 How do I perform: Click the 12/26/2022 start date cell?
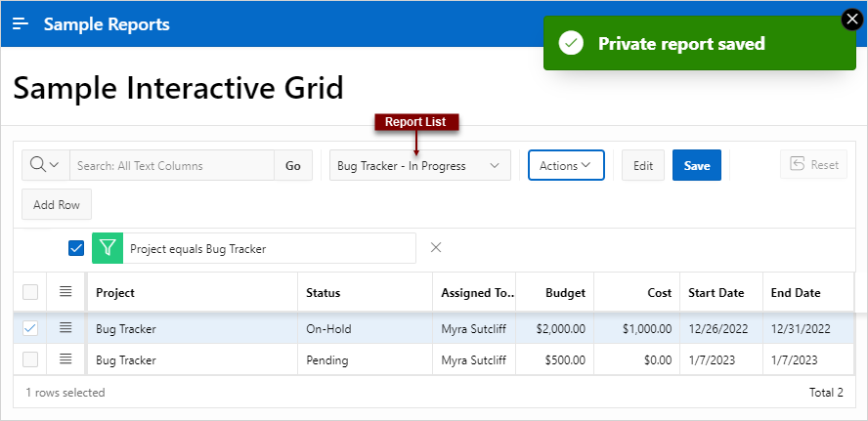721,328
